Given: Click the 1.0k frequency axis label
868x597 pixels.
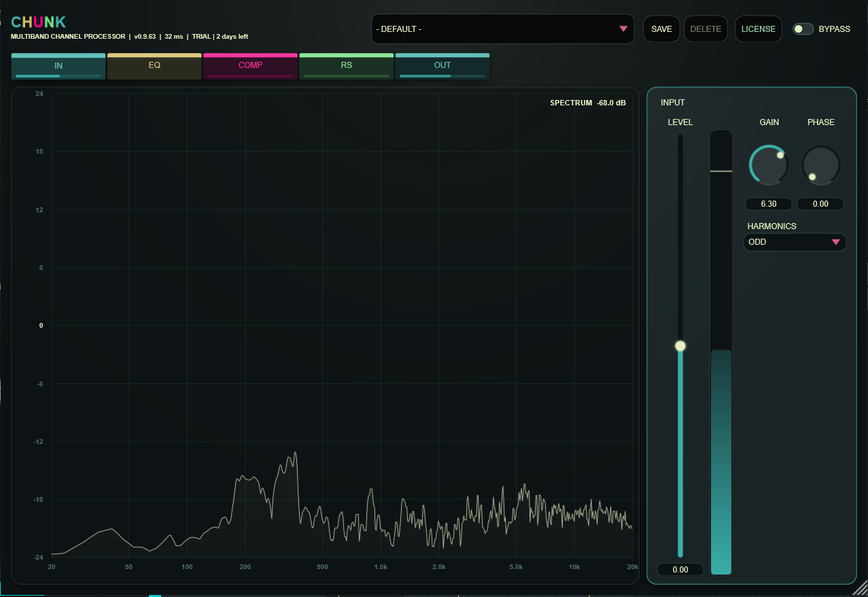Looking at the screenshot, I should (x=381, y=567).
